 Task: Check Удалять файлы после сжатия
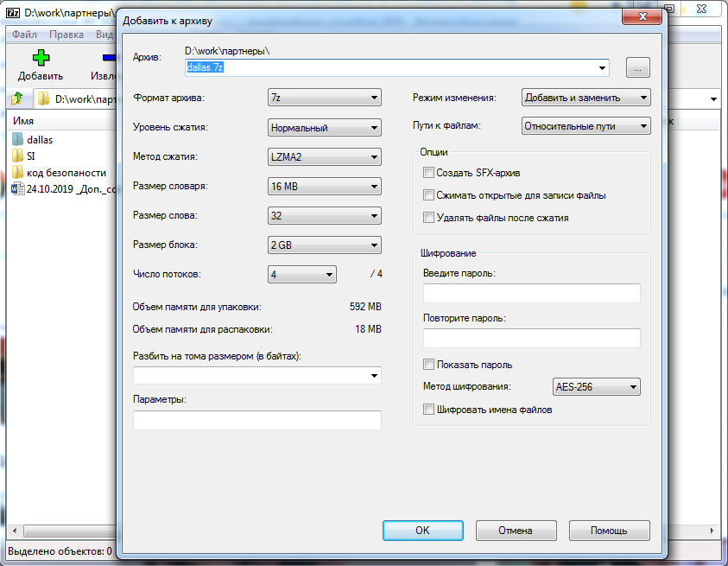428,218
